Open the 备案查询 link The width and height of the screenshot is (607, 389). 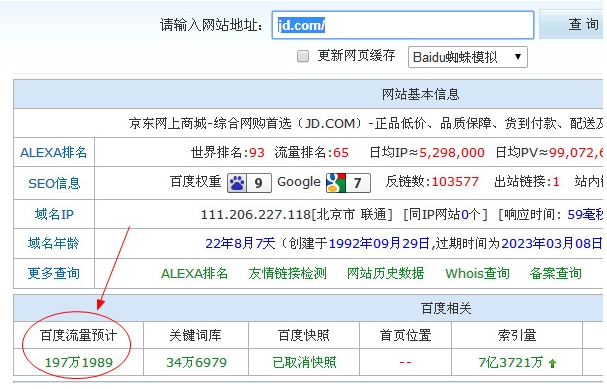coord(556,274)
